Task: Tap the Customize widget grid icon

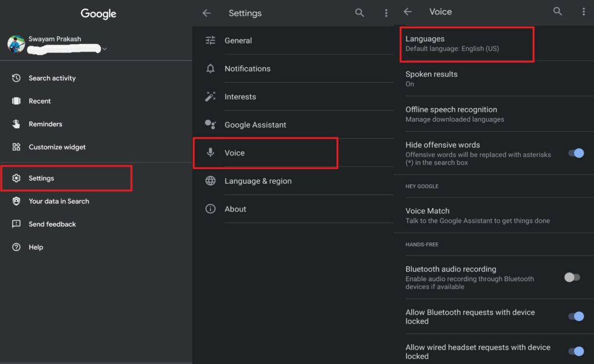Action: pos(16,147)
